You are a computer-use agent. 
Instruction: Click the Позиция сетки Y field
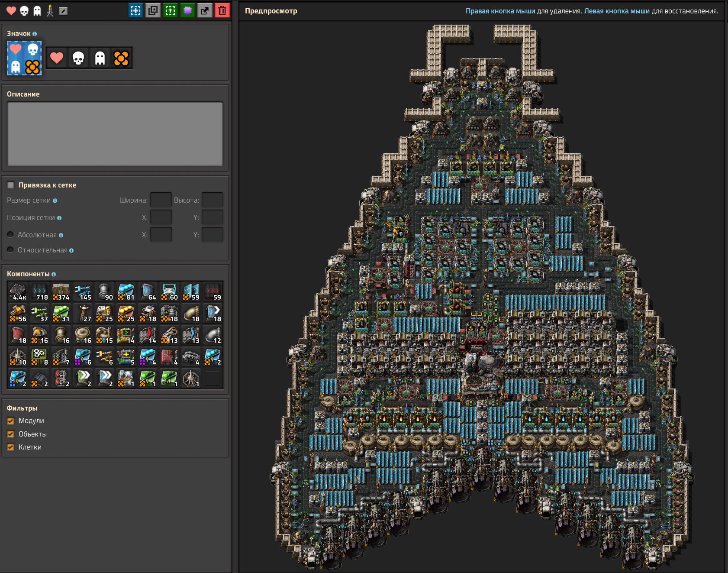point(213,217)
